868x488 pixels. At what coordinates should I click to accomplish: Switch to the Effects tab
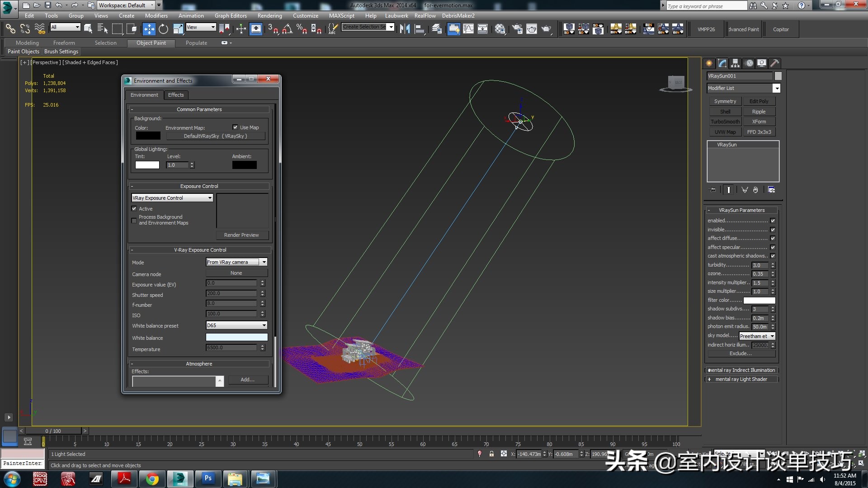point(176,95)
